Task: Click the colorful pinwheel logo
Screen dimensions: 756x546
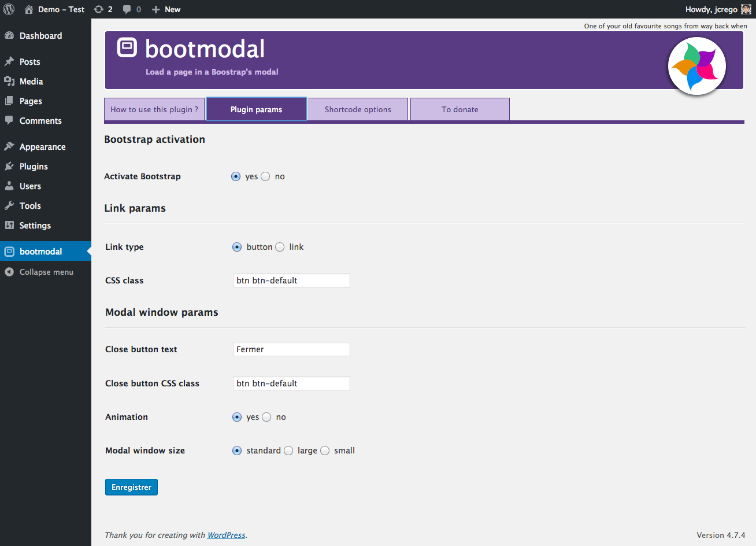Action: pyautogui.click(x=697, y=66)
